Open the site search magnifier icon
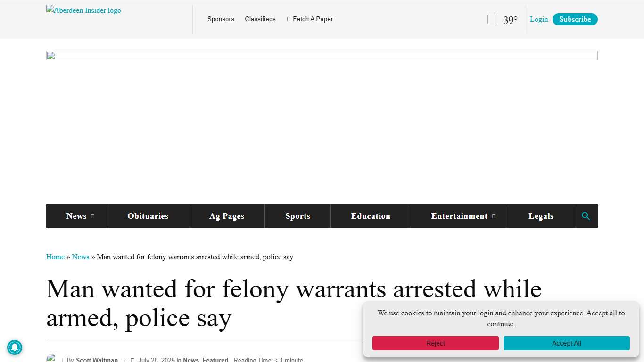This screenshot has height=362, width=644. pos(586,216)
